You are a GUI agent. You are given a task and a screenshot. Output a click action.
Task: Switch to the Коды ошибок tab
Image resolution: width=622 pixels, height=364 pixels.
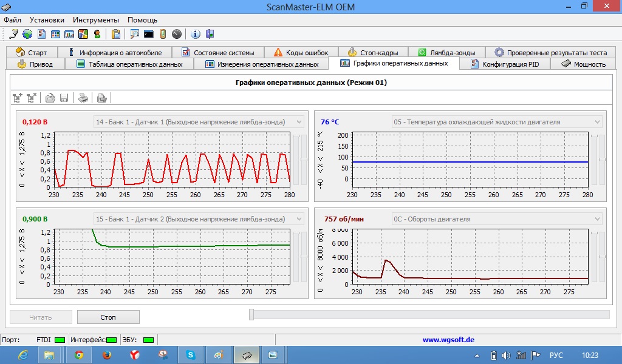click(x=301, y=53)
